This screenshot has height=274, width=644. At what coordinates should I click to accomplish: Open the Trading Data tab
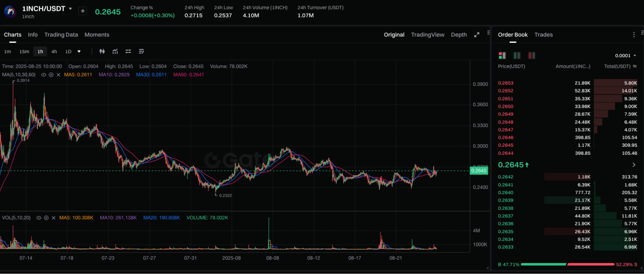tap(61, 35)
